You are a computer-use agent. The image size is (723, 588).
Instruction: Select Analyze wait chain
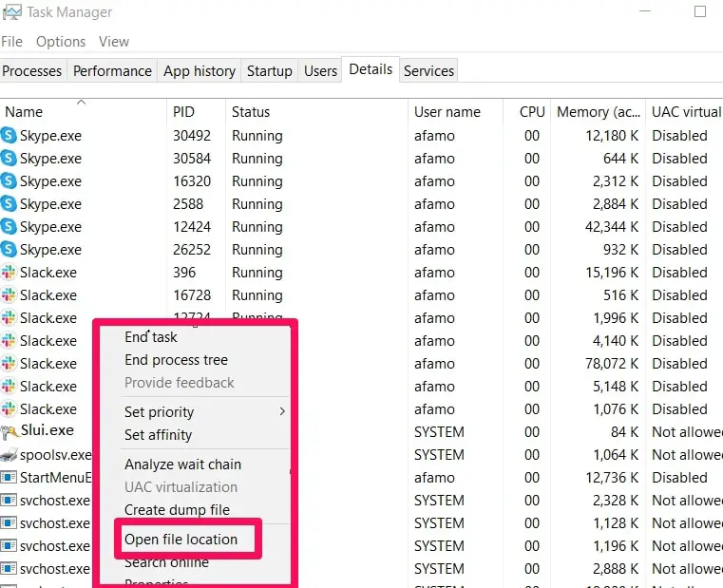tap(182, 464)
